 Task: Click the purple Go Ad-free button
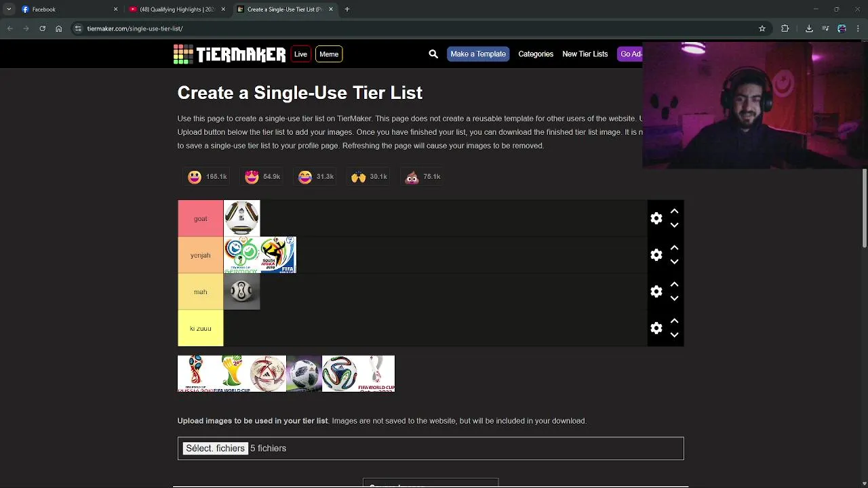(x=630, y=54)
